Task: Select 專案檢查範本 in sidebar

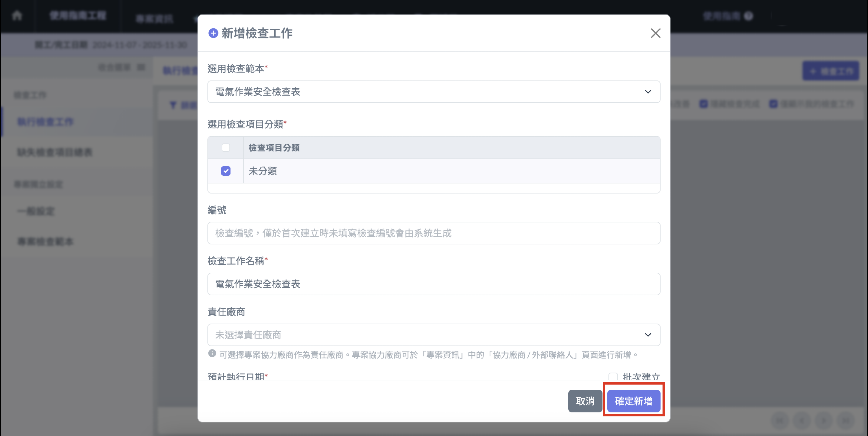Action: tap(46, 242)
